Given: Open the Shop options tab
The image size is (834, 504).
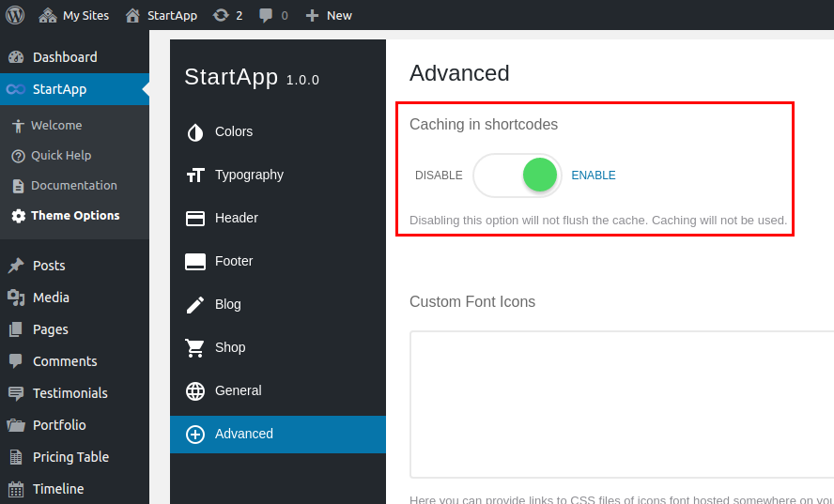Looking at the screenshot, I should [278, 347].
